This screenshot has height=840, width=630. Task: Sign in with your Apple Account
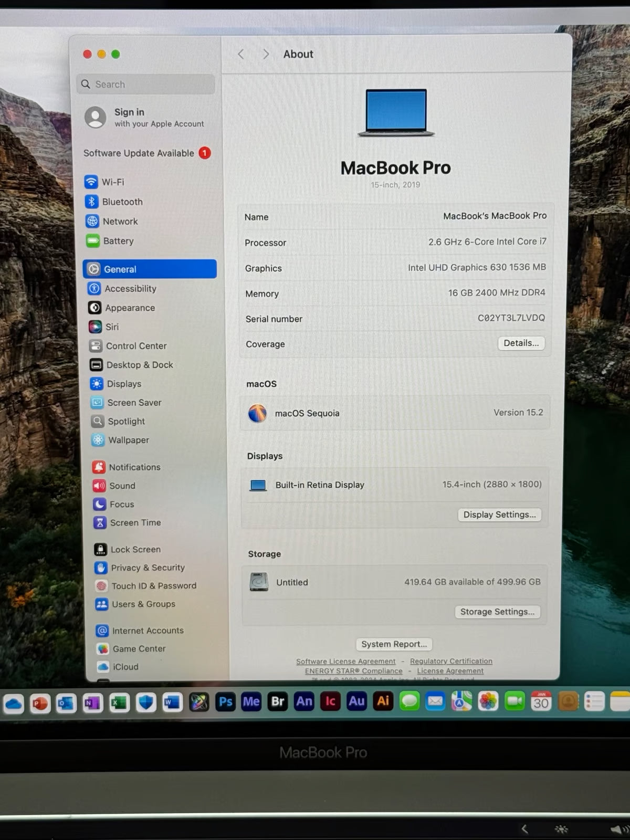pyautogui.click(x=145, y=118)
